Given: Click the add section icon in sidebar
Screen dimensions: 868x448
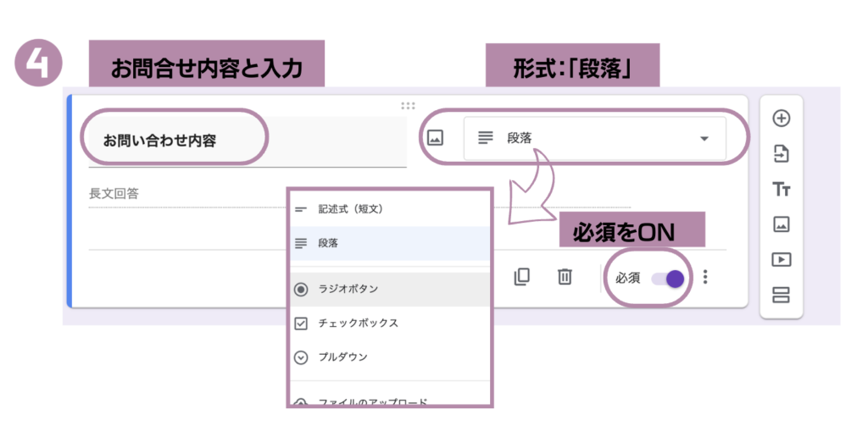Looking at the screenshot, I should (781, 295).
